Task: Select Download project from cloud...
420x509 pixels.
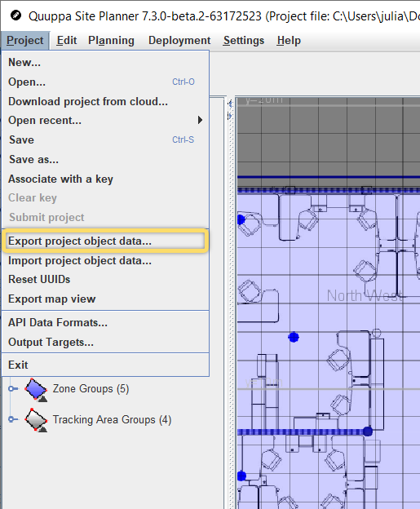Action: 105,101
